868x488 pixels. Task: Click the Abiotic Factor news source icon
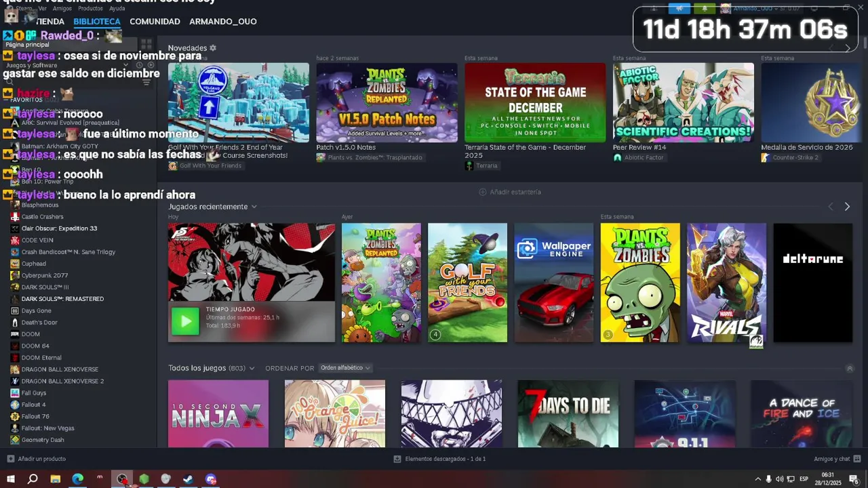(617, 157)
